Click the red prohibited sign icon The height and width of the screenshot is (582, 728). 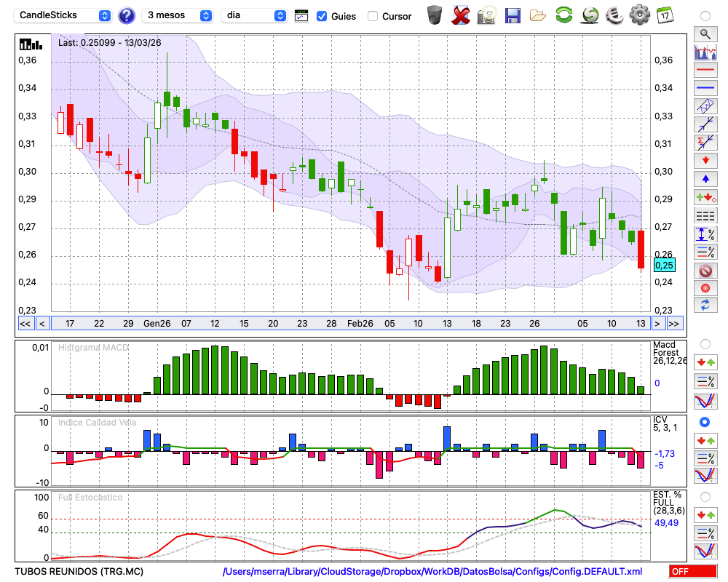tap(705, 270)
